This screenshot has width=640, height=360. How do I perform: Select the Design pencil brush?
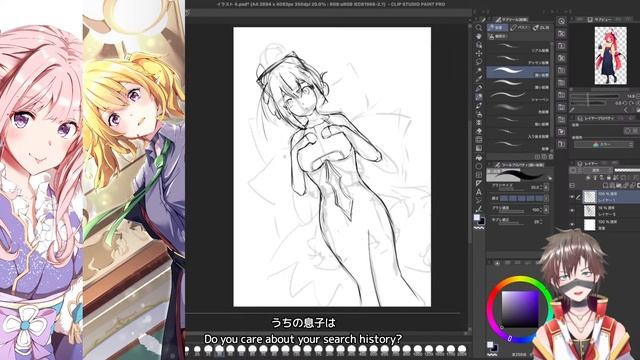click(x=518, y=60)
